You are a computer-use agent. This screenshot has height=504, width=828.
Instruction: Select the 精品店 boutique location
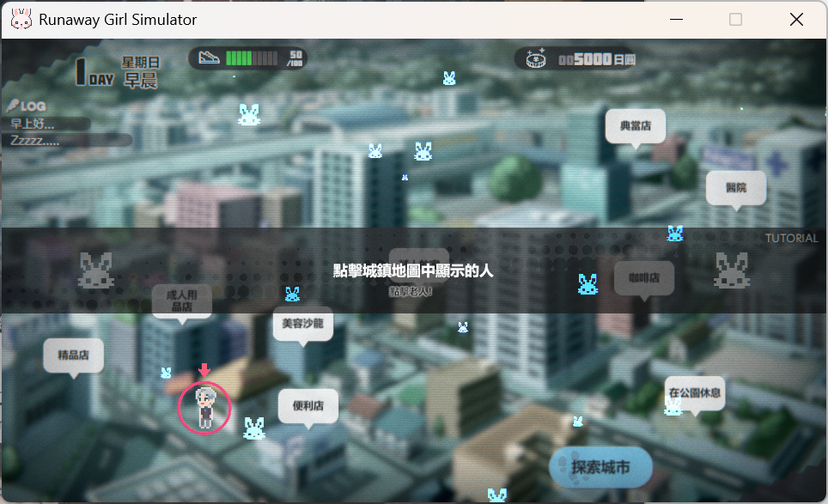(73, 355)
